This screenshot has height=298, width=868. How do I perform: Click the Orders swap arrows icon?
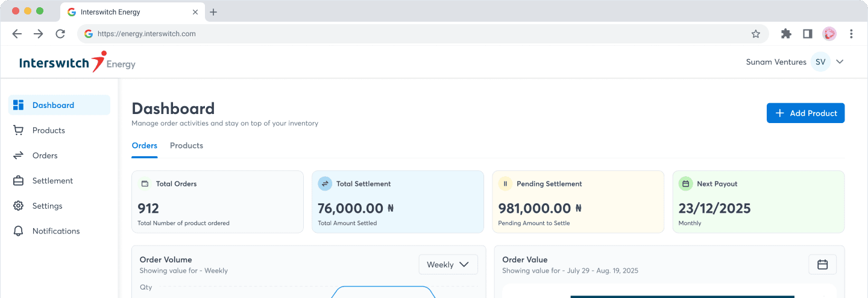(18, 156)
